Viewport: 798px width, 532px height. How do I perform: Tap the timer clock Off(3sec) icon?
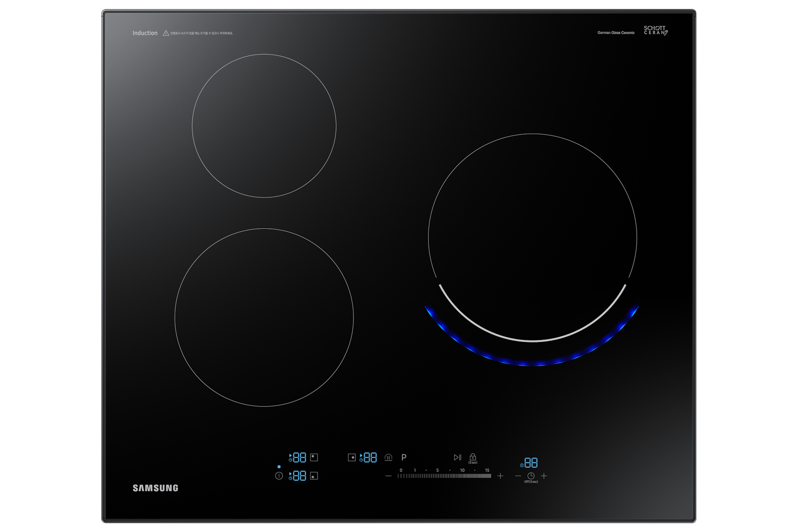click(x=531, y=478)
